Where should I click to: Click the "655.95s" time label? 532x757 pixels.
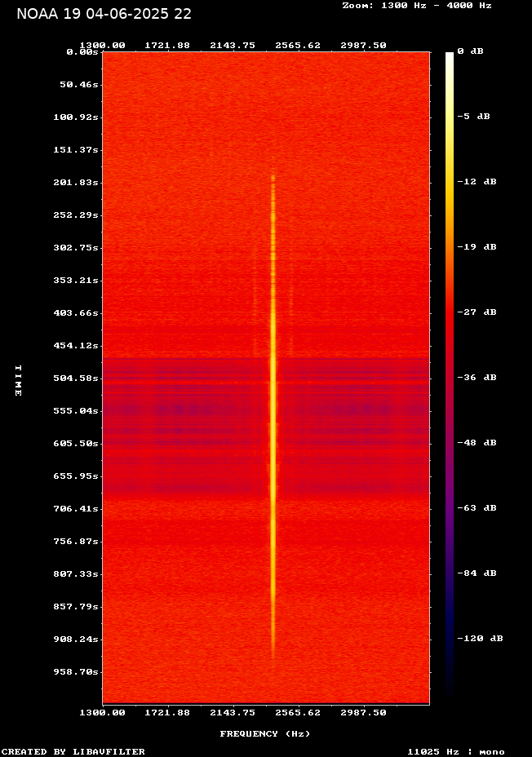pyautogui.click(x=76, y=476)
